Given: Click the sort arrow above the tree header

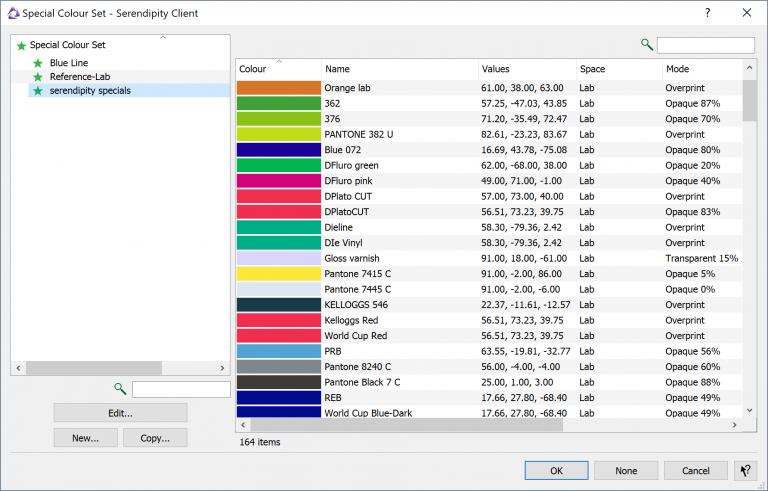Looking at the screenshot, I should coord(163,37).
